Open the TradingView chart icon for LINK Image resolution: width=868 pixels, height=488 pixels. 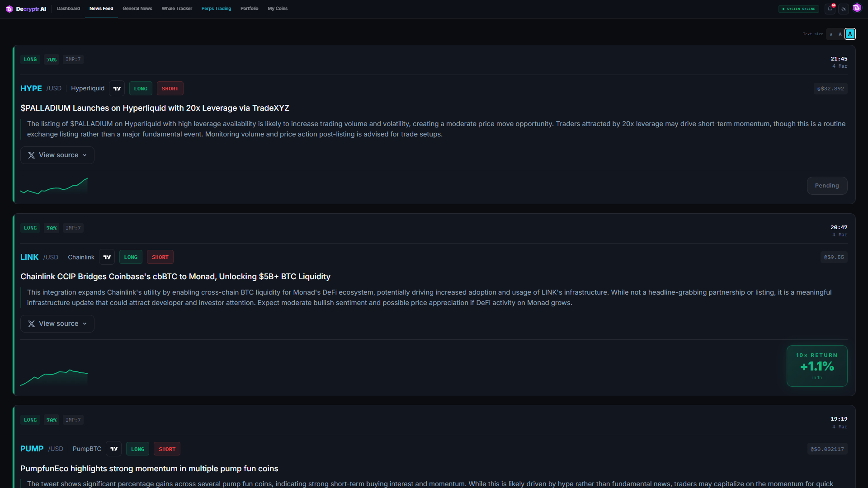point(107,257)
